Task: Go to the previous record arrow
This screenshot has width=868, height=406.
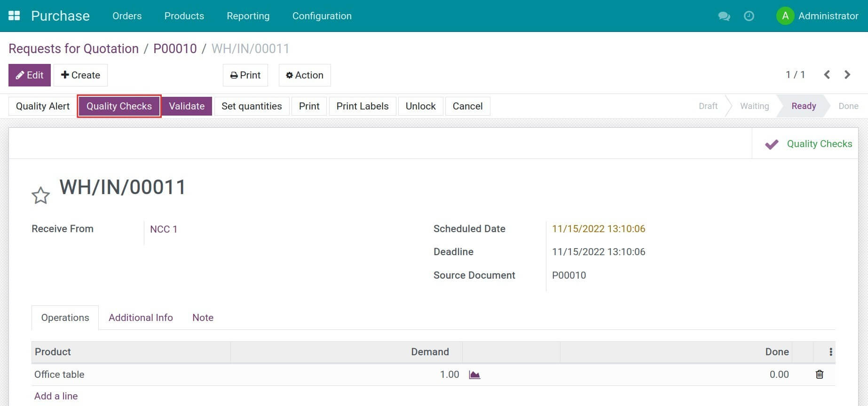Action: pyautogui.click(x=827, y=75)
